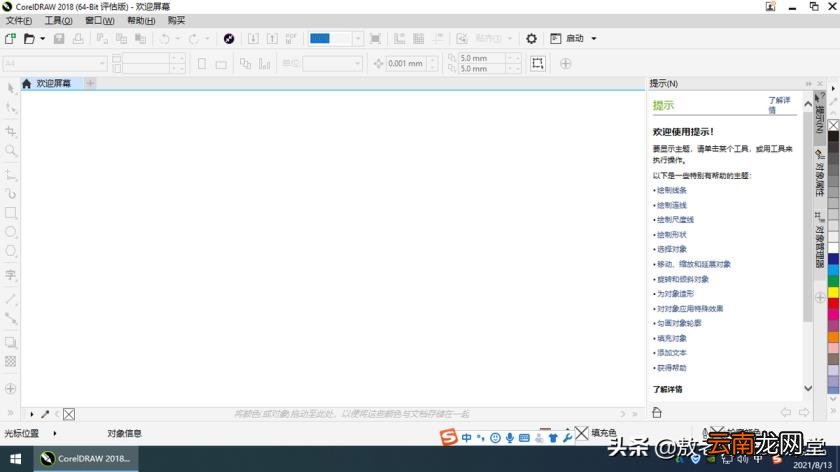The width and height of the screenshot is (840, 472).
Task: Select the Connector tool
Action: (x=11, y=318)
